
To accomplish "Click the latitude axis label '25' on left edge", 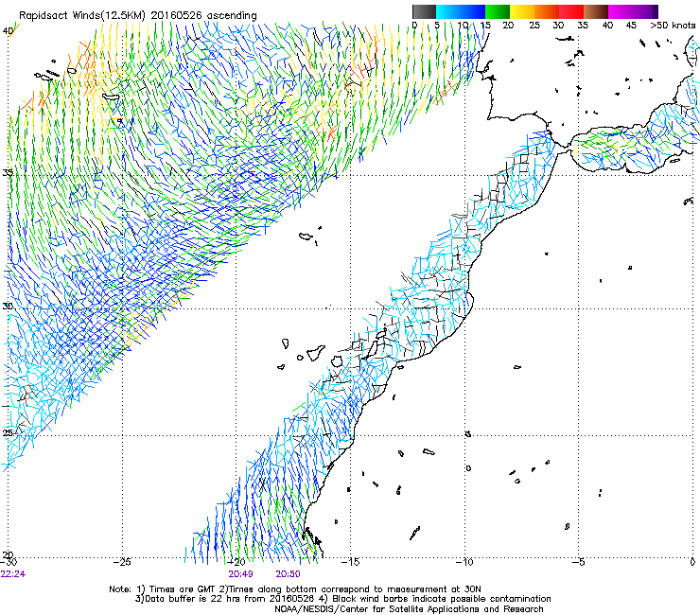I will 8,432.
